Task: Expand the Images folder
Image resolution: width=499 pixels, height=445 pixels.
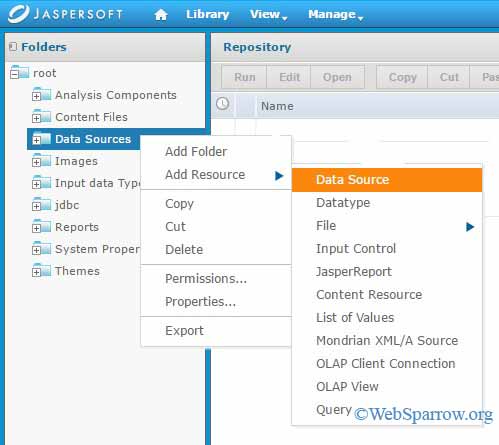Action: (x=36, y=162)
